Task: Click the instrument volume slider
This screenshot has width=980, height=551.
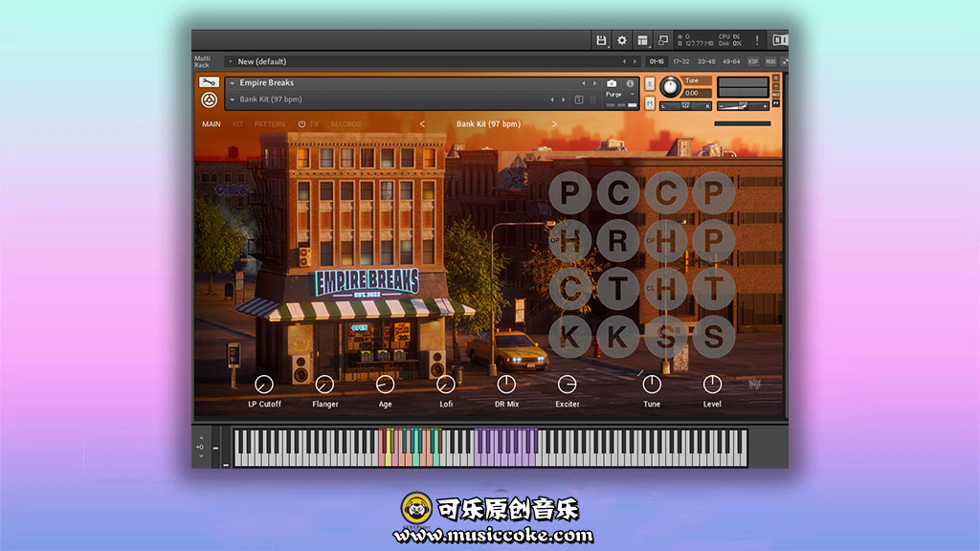Action: 743,106
